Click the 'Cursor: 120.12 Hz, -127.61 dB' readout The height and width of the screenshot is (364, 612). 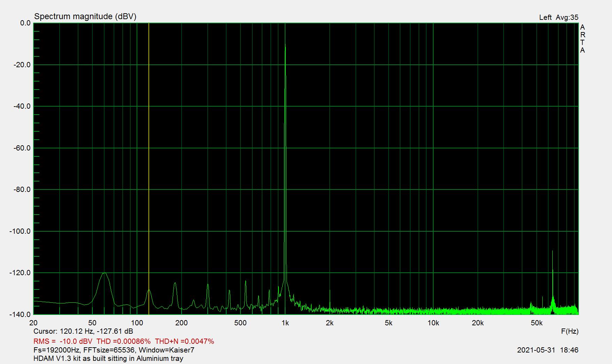pyautogui.click(x=83, y=331)
